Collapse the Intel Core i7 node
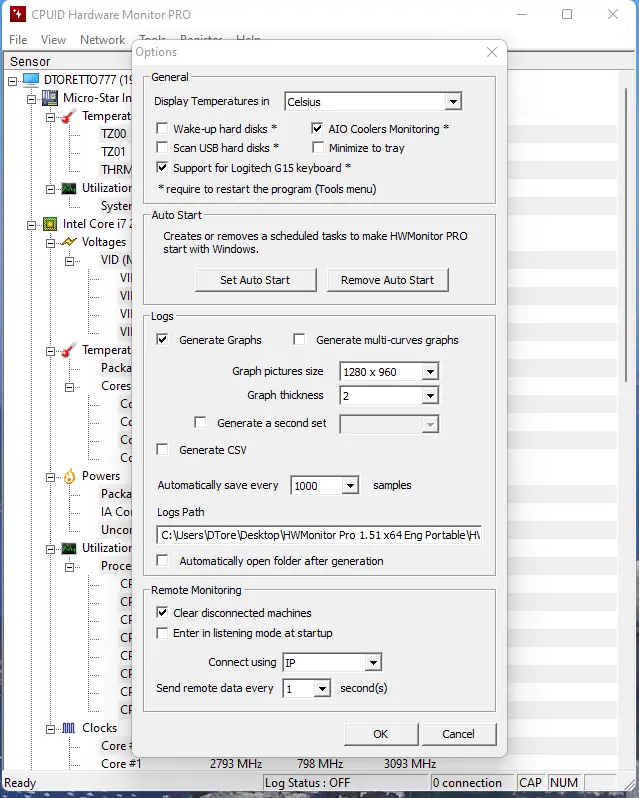 tap(32, 224)
